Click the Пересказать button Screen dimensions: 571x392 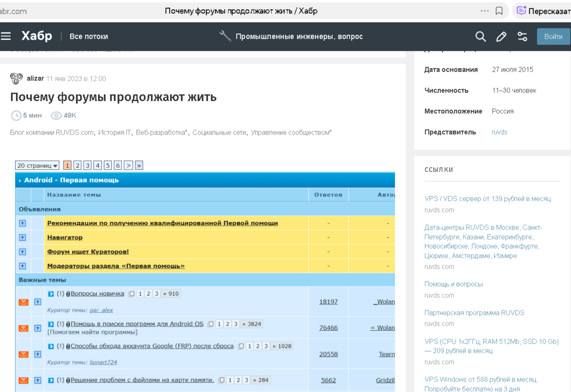click(x=543, y=11)
